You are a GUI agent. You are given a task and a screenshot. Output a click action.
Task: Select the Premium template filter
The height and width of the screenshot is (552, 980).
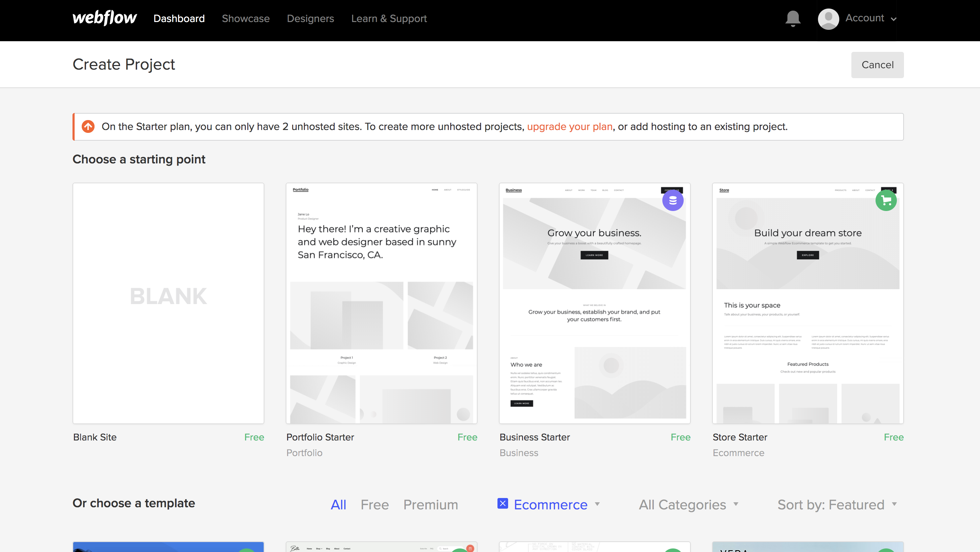coord(430,504)
